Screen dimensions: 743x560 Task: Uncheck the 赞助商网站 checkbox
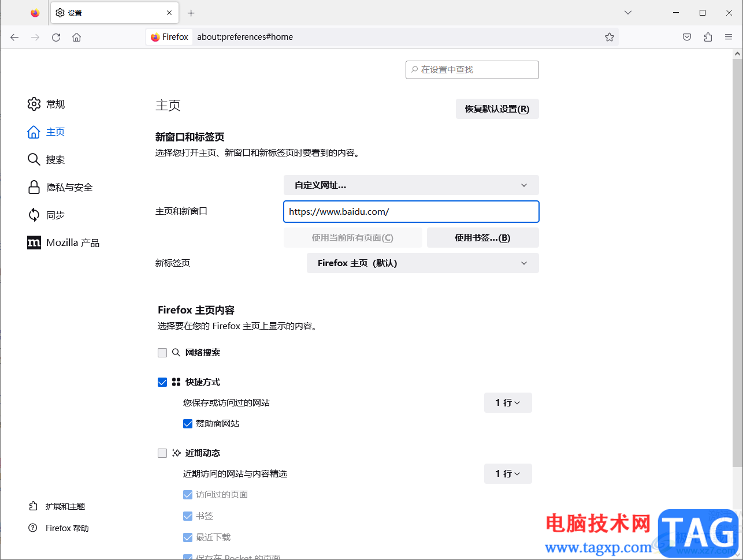click(188, 424)
